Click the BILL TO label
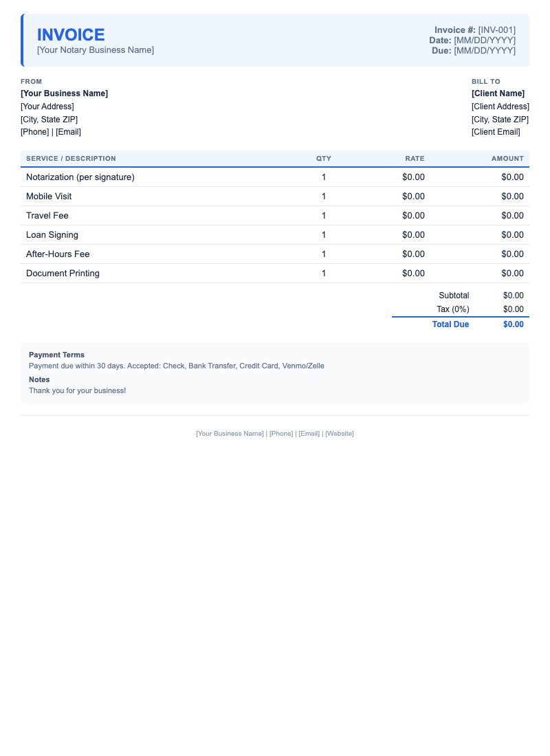550x756 pixels. [x=486, y=82]
